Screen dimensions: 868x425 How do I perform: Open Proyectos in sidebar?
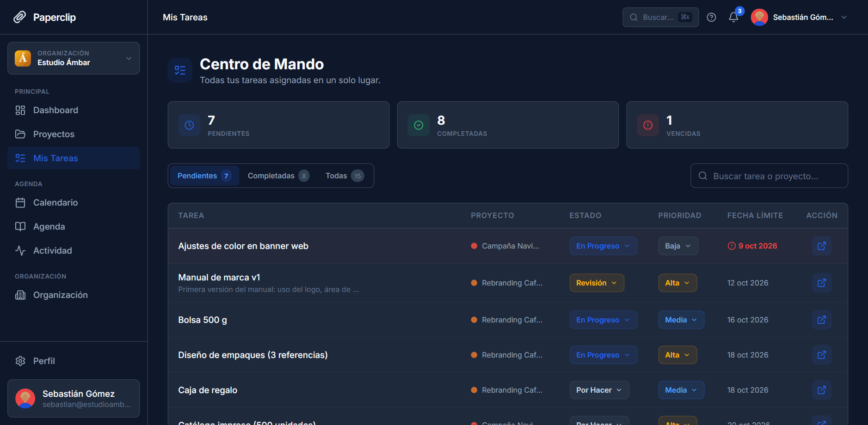point(74,134)
